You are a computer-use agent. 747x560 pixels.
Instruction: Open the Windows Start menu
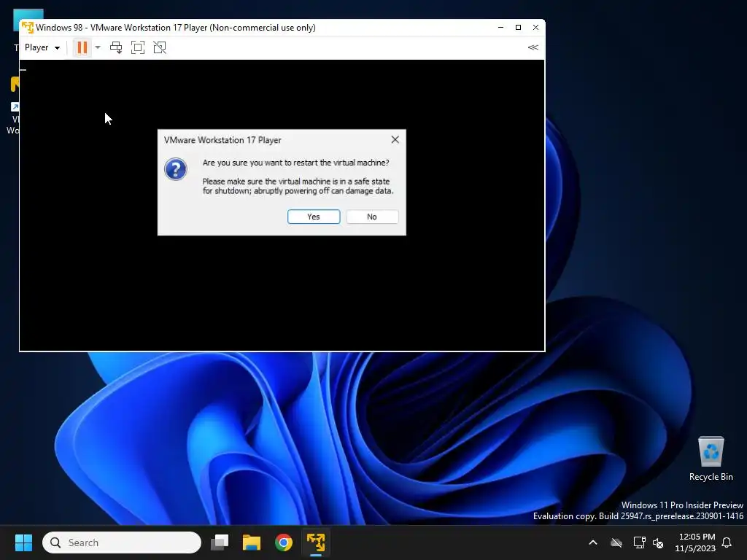coord(23,542)
